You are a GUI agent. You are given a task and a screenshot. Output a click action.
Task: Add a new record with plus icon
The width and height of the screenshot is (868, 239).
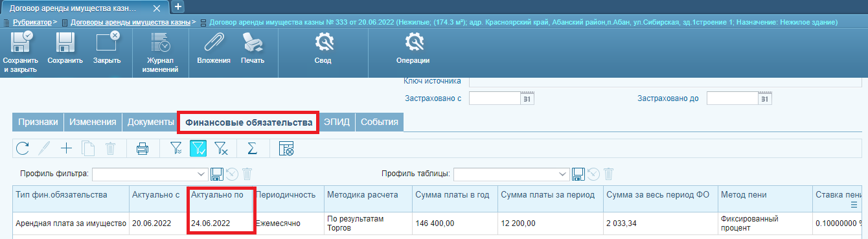tap(66, 148)
